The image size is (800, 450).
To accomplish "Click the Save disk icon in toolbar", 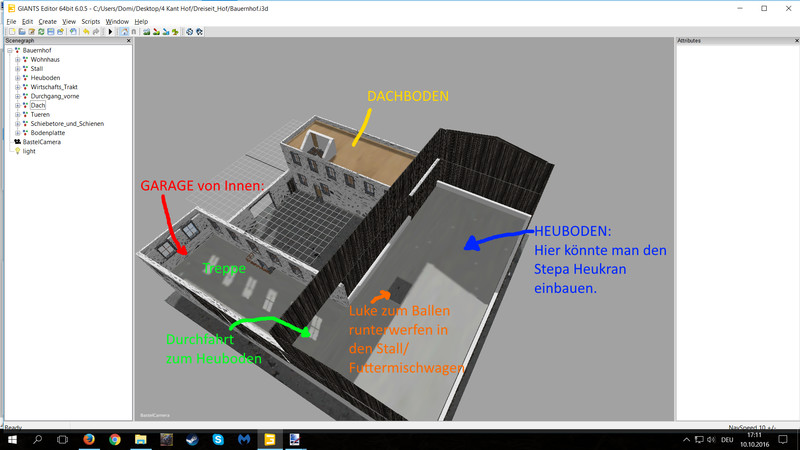I will tap(49, 32).
